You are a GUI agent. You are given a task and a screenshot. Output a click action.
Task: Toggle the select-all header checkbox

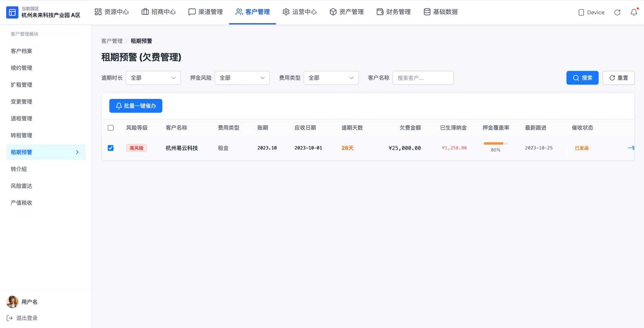pos(110,128)
